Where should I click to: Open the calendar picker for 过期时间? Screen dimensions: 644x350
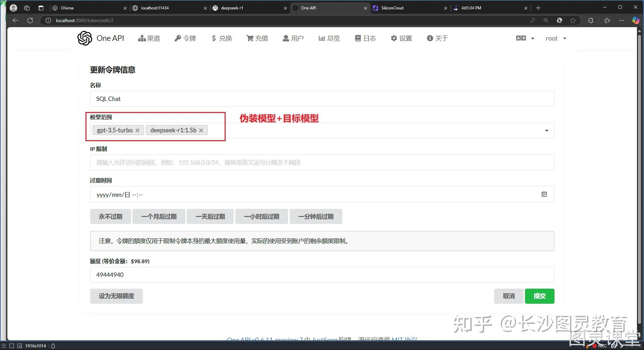(x=544, y=194)
